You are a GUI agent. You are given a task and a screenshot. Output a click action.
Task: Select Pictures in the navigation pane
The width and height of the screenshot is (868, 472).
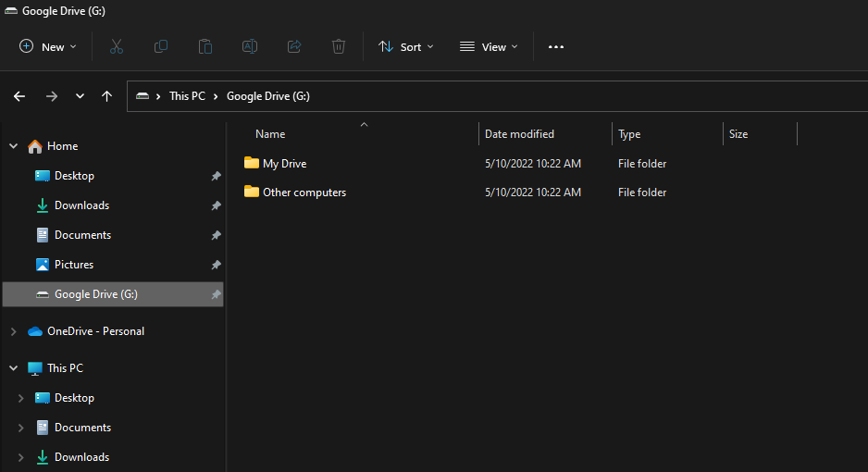click(74, 265)
